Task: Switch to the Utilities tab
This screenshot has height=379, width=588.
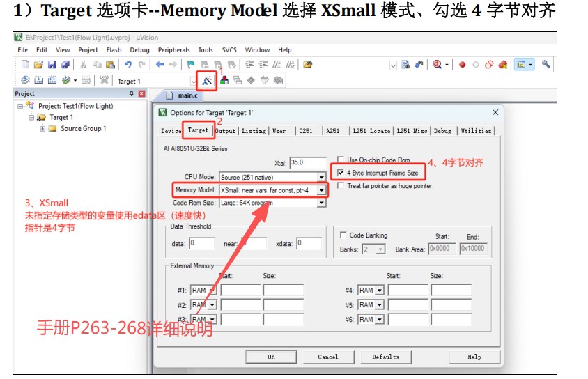Action: click(476, 131)
